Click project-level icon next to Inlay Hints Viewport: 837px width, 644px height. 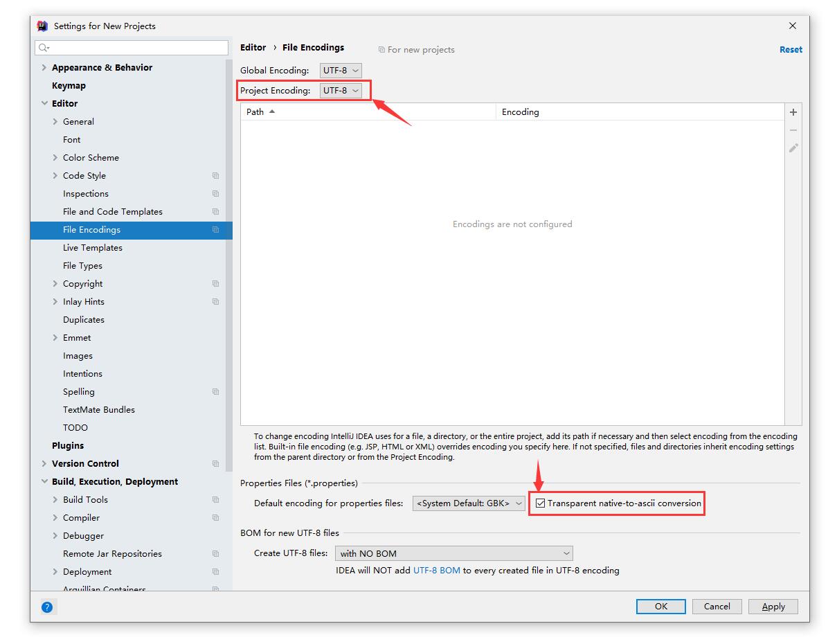pos(215,302)
